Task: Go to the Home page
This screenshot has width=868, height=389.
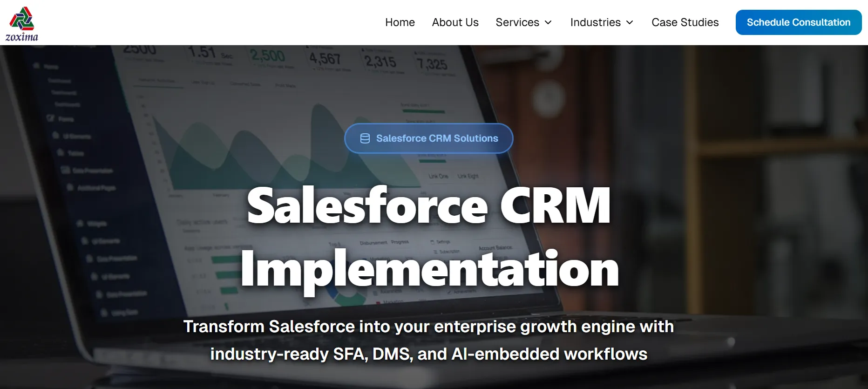Action: 400,22
